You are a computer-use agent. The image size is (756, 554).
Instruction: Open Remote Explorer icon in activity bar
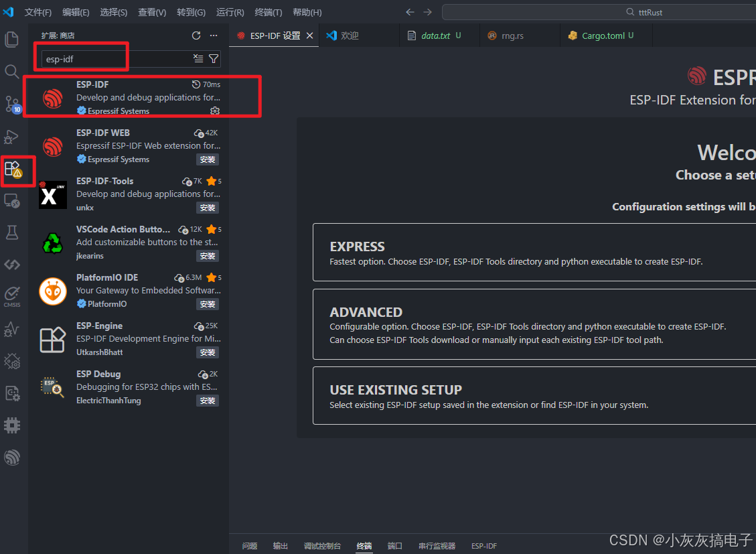(x=11, y=200)
